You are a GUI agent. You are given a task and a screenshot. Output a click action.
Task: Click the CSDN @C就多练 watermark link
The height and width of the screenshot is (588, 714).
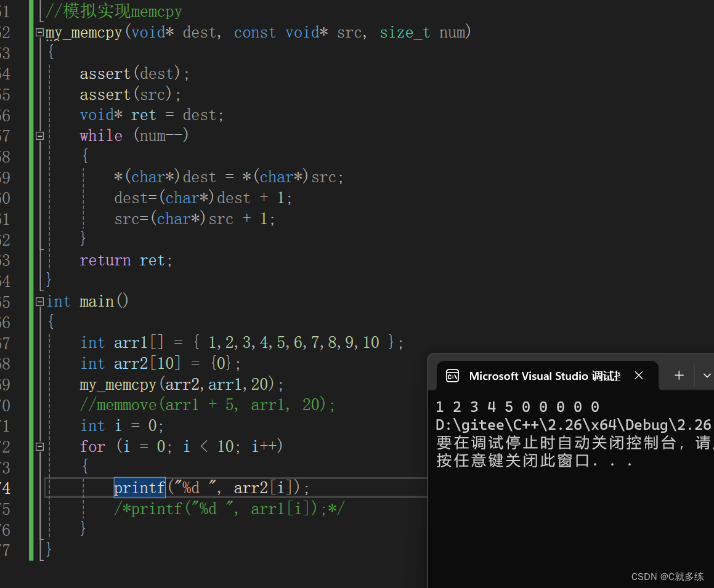click(x=668, y=576)
